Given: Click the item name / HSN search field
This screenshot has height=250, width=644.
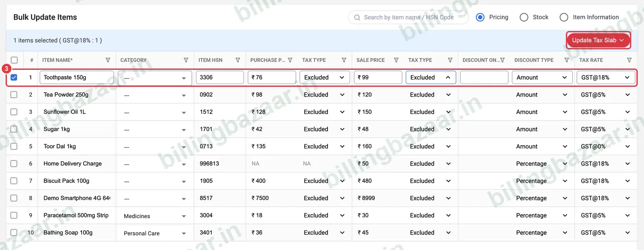Looking at the screenshot, I should (x=408, y=17).
